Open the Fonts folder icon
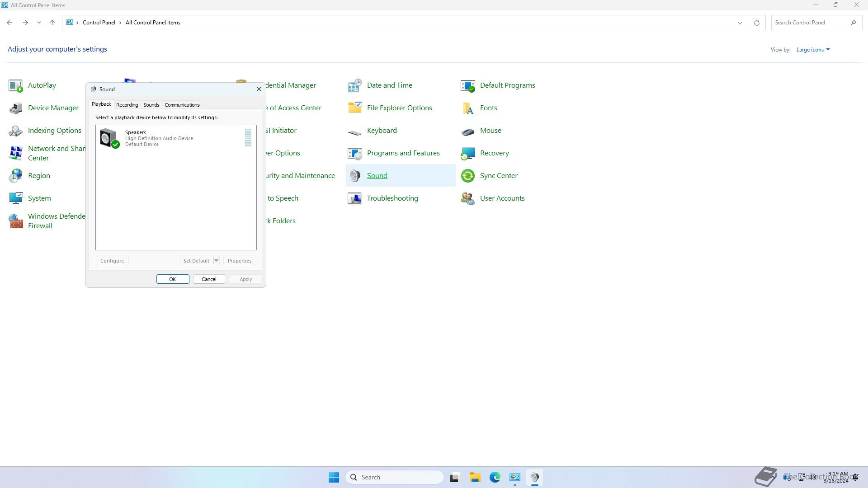This screenshot has height=488, width=868. point(468,108)
